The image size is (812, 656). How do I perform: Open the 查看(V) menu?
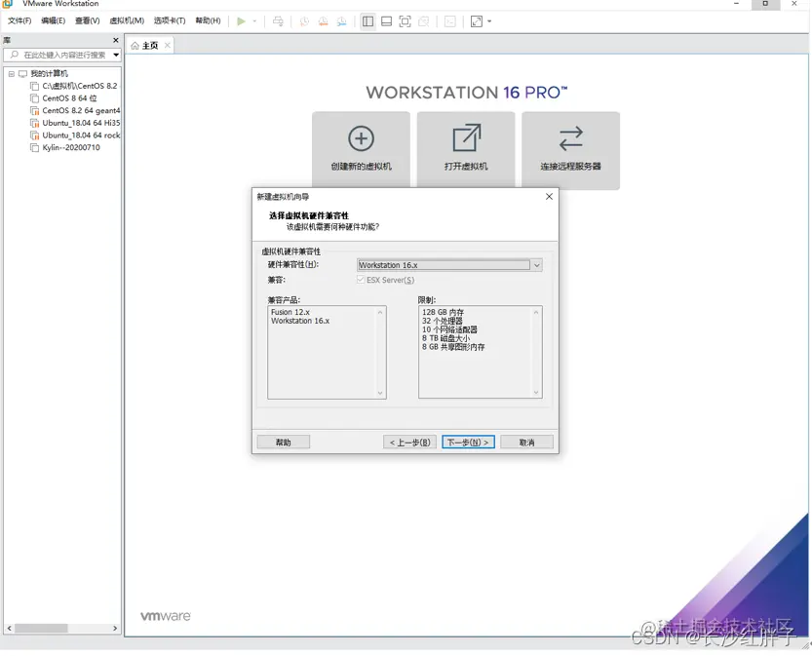[87, 20]
